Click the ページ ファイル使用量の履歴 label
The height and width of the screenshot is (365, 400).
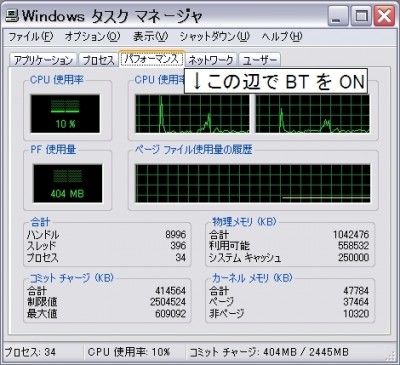tap(193, 149)
